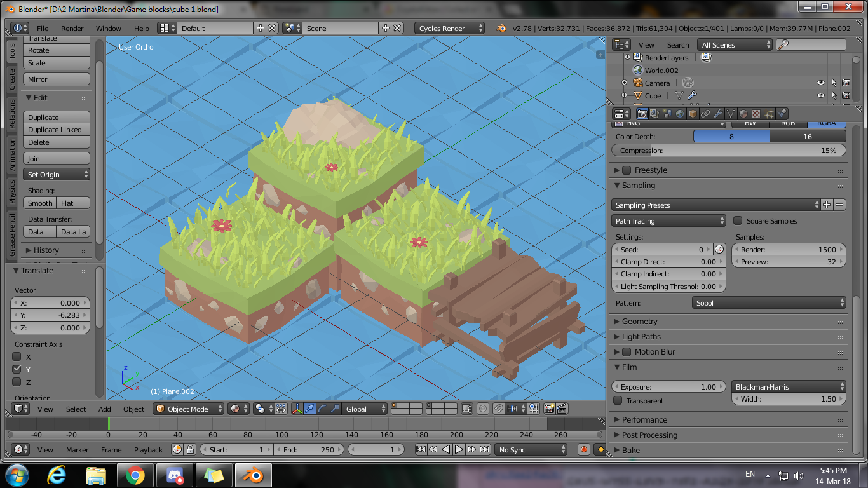Open the Constraints properties tab
Image resolution: width=868 pixels, height=488 pixels.
coord(705,114)
